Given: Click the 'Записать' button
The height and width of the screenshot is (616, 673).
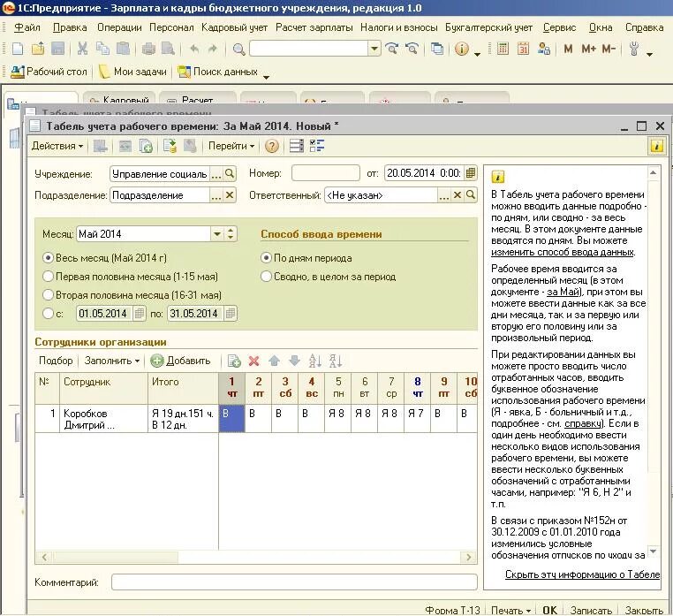Looking at the screenshot, I should [x=591, y=611].
